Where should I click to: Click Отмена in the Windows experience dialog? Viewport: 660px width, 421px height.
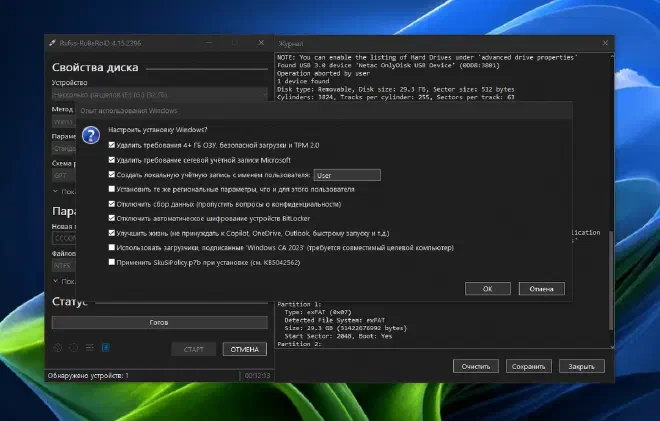tap(542, 289)
